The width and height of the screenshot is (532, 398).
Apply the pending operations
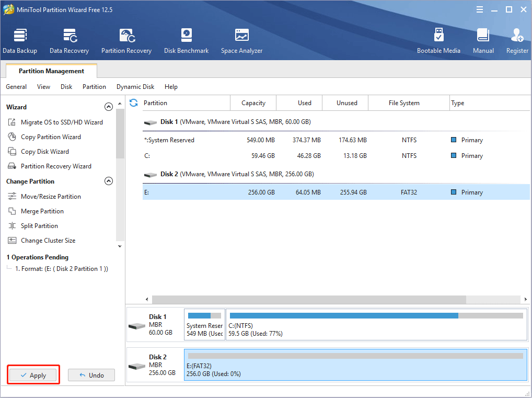click(33, 375)
